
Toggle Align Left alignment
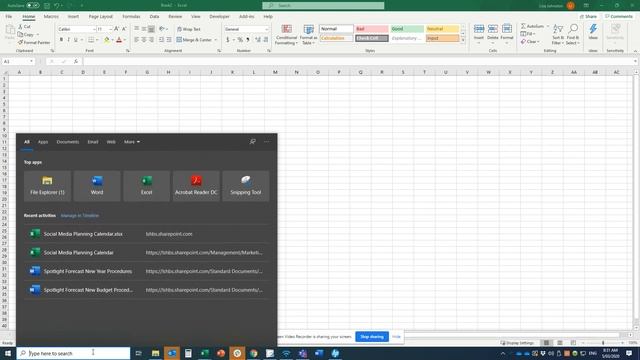(136, 40)
